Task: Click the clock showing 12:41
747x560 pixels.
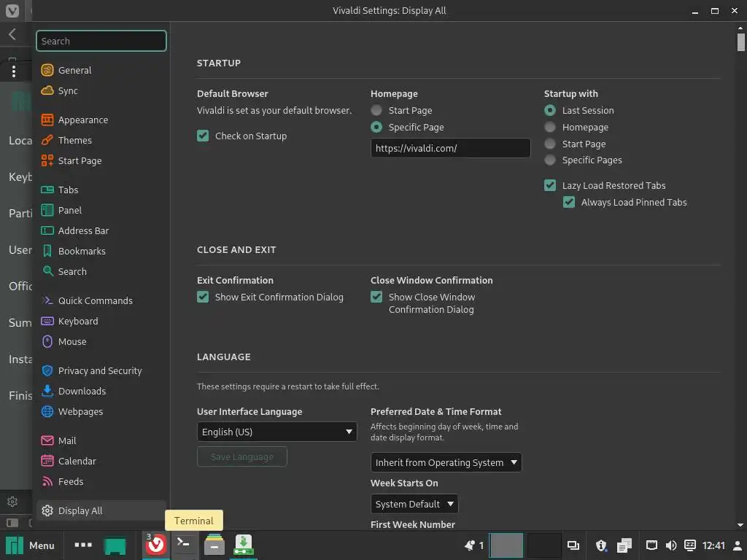Action: (x=713, y=545)
